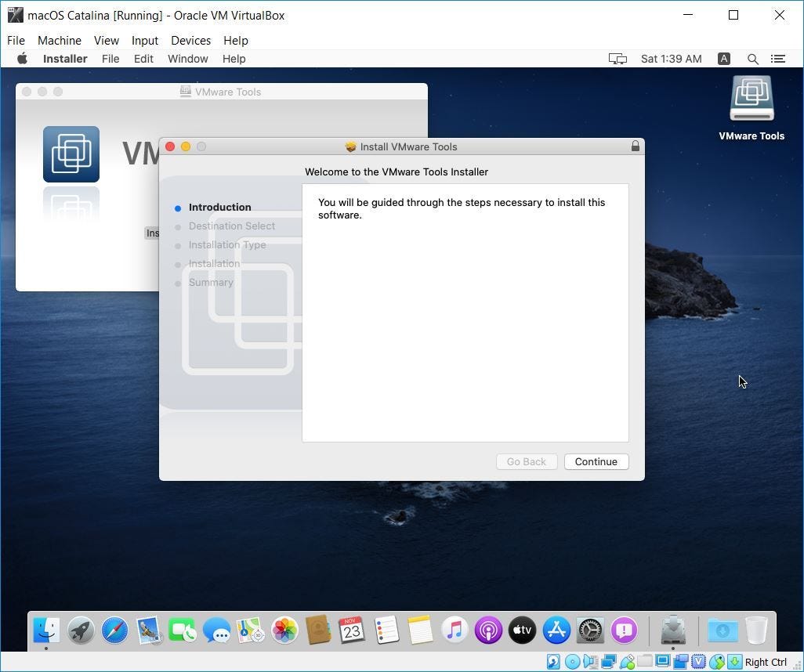
Task: Open Spotlight search in the menu bar
Action: [753, 59]
